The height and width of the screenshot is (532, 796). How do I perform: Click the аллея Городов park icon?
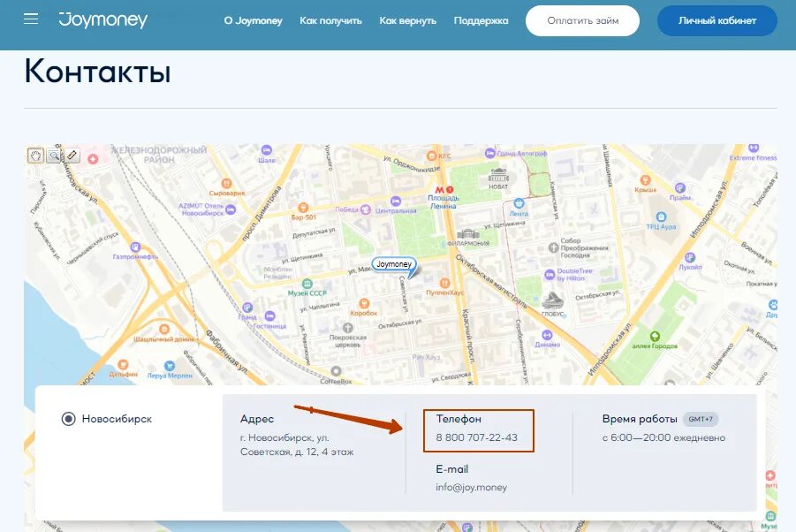655,336
